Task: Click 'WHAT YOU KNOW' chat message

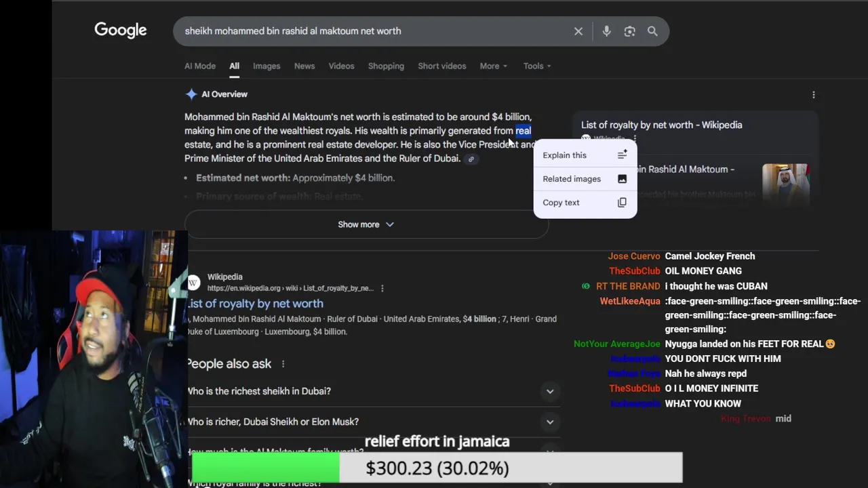Action: pyautogui.click(x=703, y=403)
